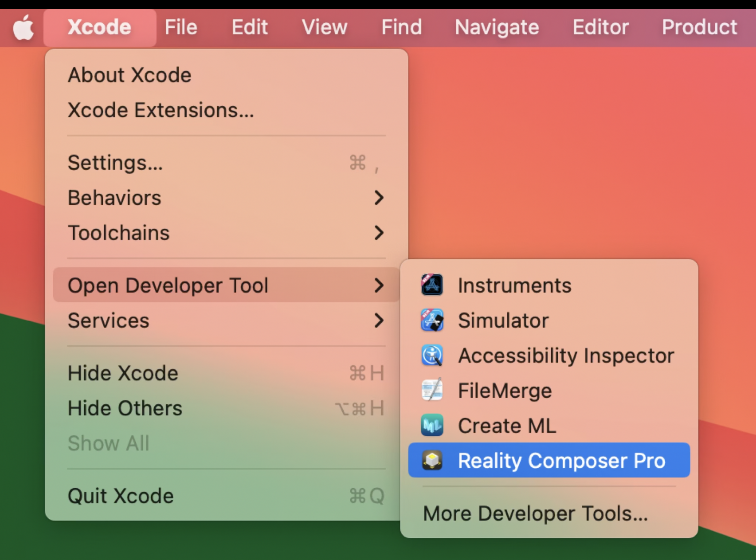Expand the Behaviors submenu arrow

(x=379, y=198)
